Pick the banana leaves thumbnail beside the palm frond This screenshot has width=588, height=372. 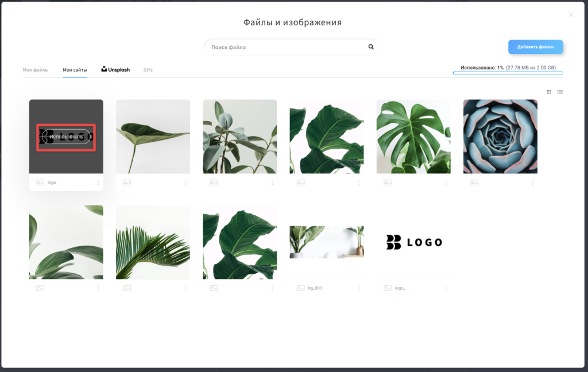(239, 242)
